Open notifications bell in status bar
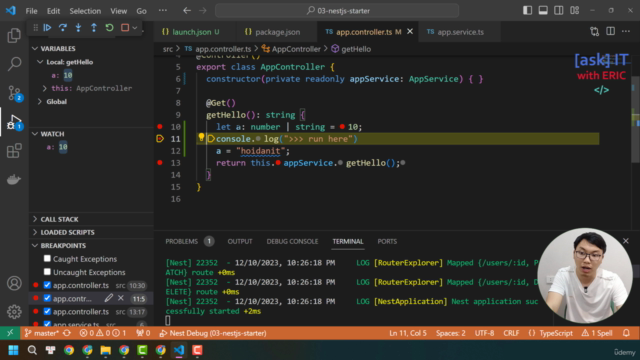 (x=626, y=333)
